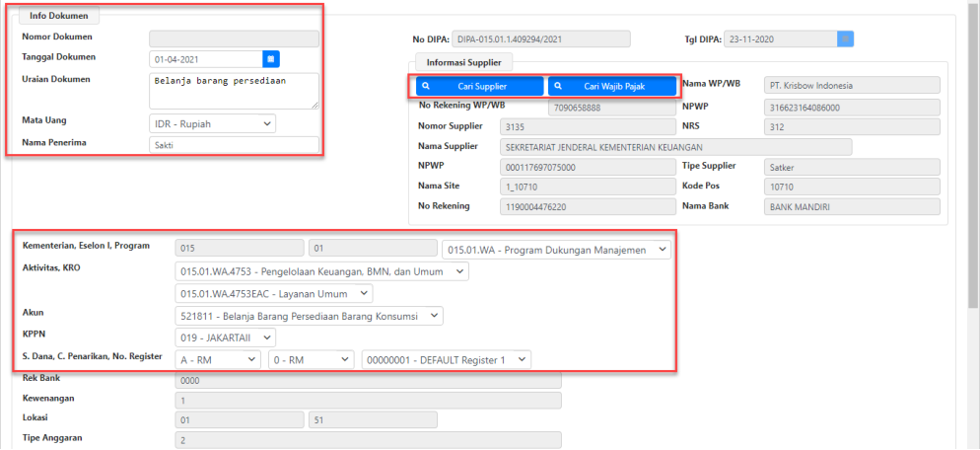Screen dimensions: 980x450
Task: Open the KPPN 019 - JAKARTAII dropdown
Action: (224, 337)
